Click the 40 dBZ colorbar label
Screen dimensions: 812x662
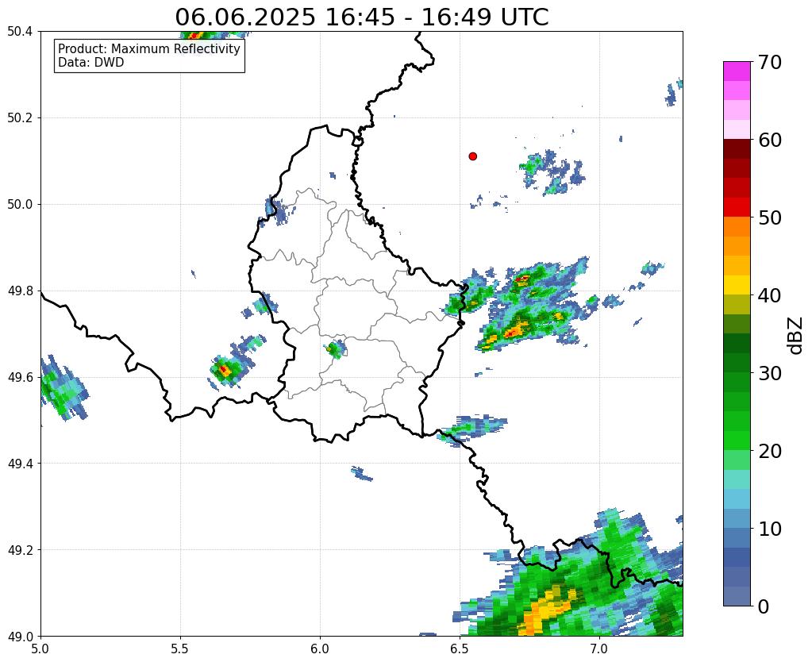pos(768,295)
